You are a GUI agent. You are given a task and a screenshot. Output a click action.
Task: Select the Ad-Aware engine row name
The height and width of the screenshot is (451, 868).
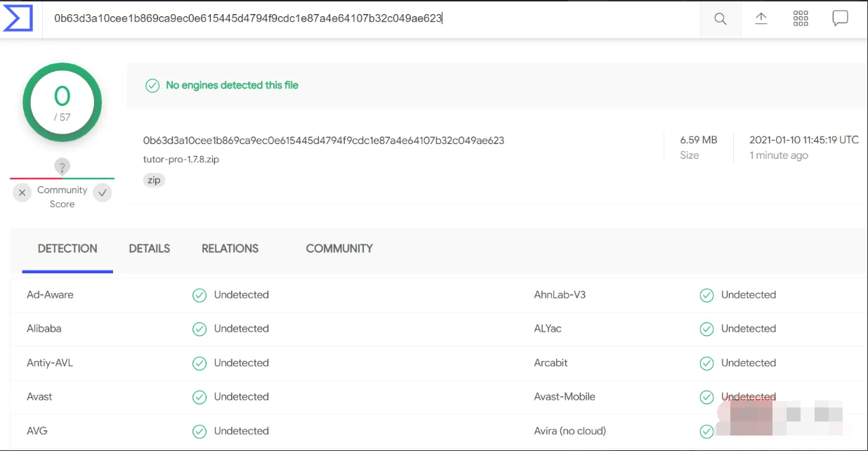[50, 295]
